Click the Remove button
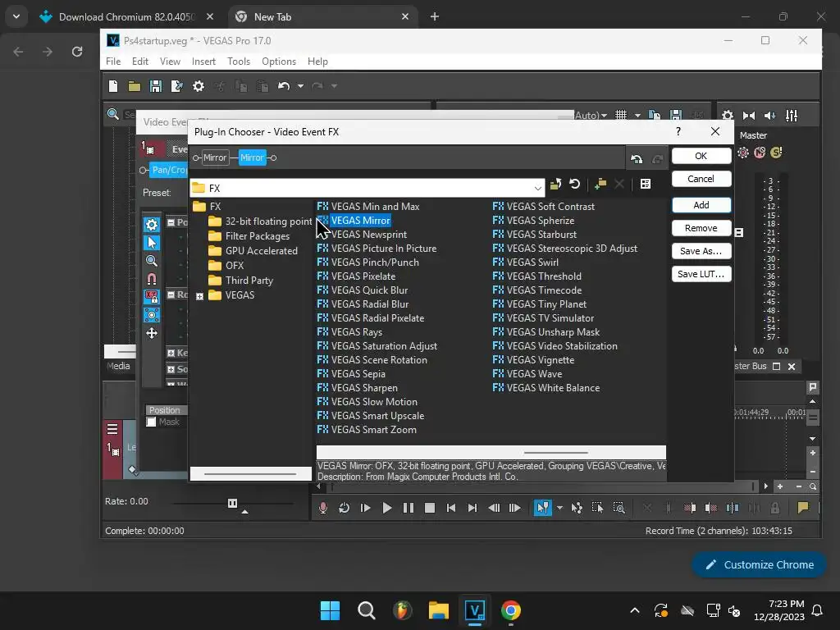Image resolution: width=840 pixels, height=630 pixels. pyautogui.click(x=701, y=228)
